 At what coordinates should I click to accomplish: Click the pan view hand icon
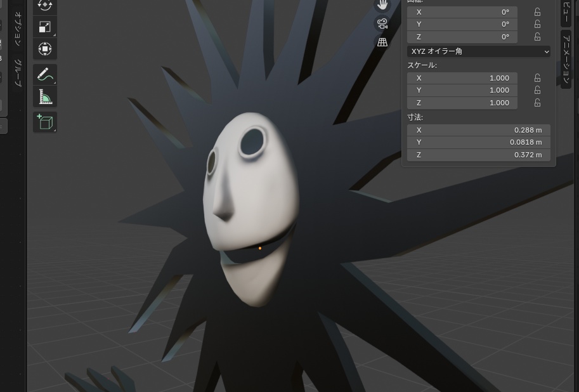[382, 5]
